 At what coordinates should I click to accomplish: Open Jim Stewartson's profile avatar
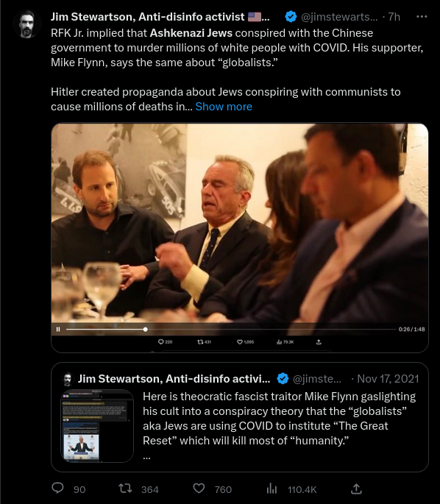tap(27, 24)
